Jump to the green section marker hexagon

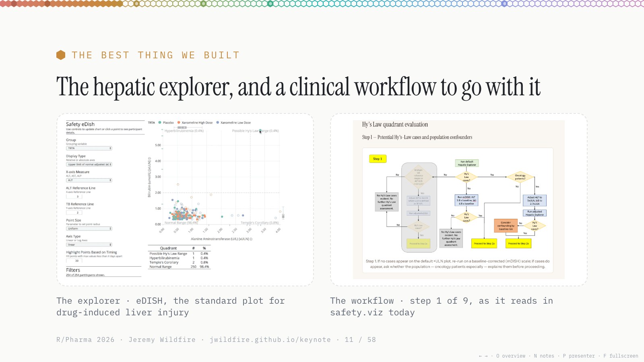204,4
